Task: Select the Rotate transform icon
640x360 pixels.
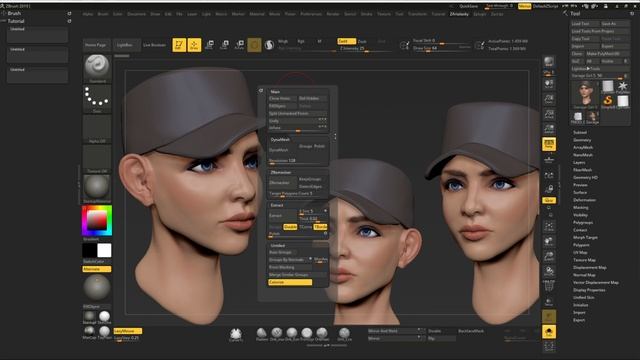Action: click(240, 44)
